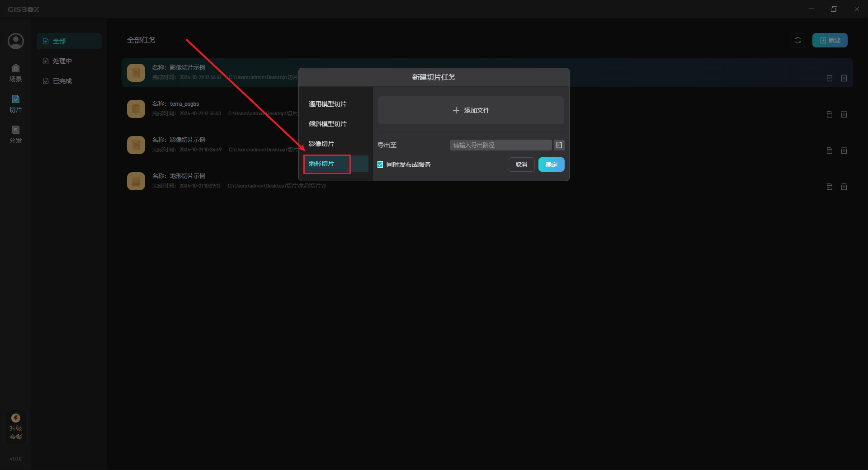The width and height of the screenshot is (868, 470).
Task: Click the task name 地形切片示例
Action: (x=188, y=176)
